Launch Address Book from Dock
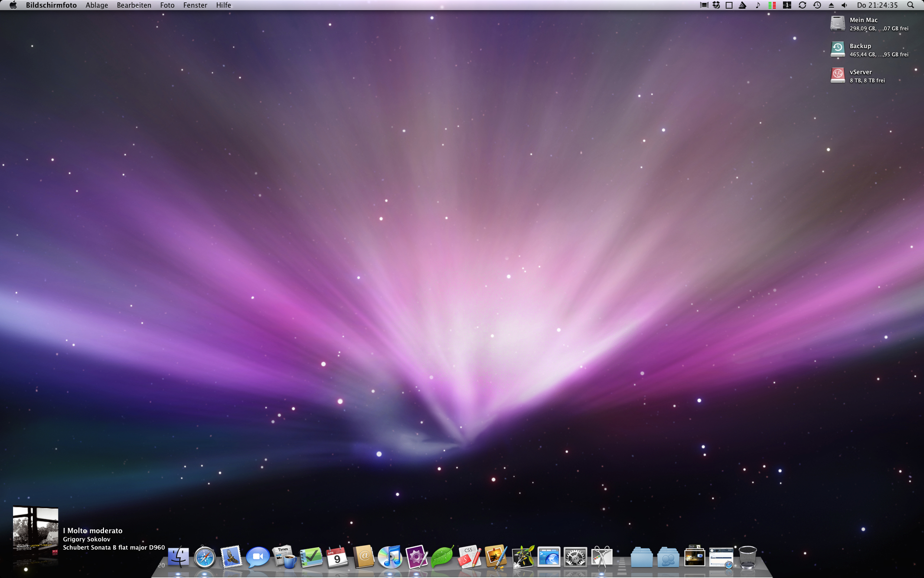Image resolution: width=924 pixels, height=578 pixels. [363, 557]
